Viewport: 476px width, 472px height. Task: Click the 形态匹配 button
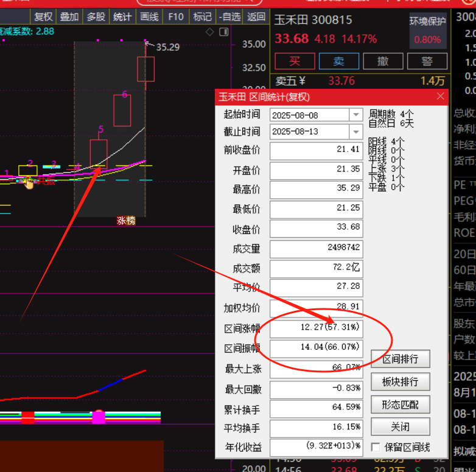point(400,404)
